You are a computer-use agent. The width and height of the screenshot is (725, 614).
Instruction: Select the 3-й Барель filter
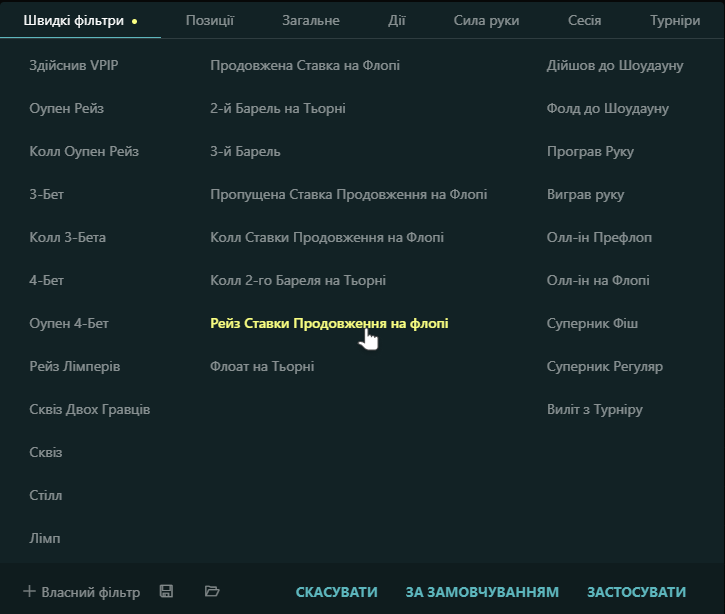(x=246, y=151)
